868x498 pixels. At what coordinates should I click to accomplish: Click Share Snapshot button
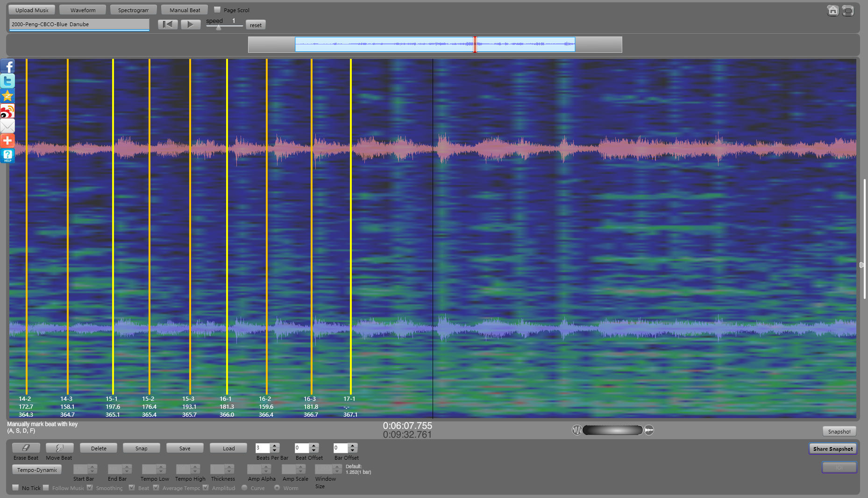pyautogui.click(x=833, y=448)
